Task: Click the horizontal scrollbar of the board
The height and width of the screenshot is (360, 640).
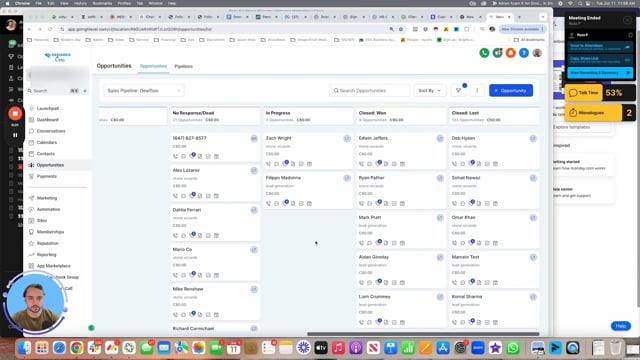Action: (x=423, y=334)
